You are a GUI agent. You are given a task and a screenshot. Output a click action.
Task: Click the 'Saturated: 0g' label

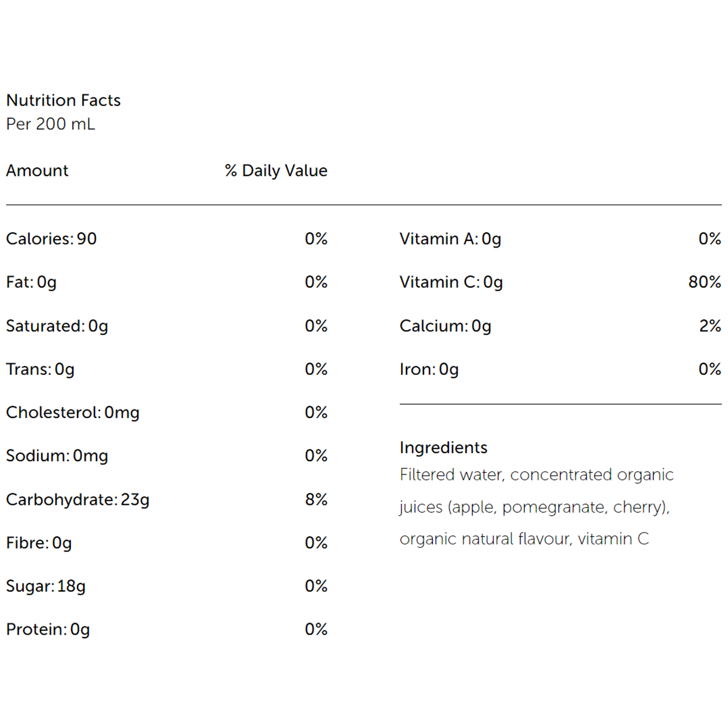click(x=57, y=326)
